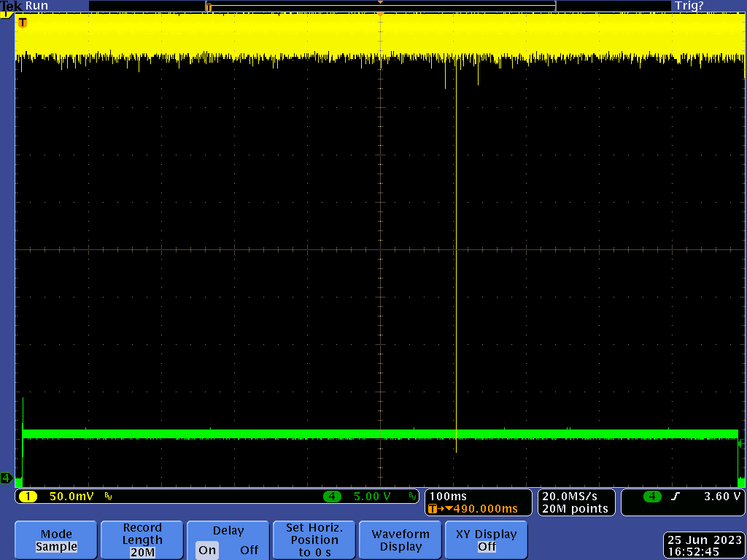Click the Run acquisition status label
This screenshot has height=560, width=747.
point(36,6)
